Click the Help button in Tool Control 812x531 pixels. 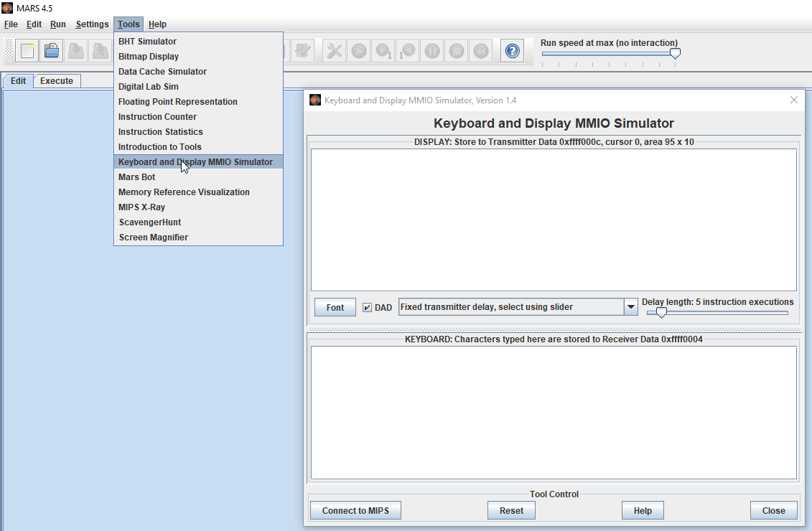click(x=643, y=510)
